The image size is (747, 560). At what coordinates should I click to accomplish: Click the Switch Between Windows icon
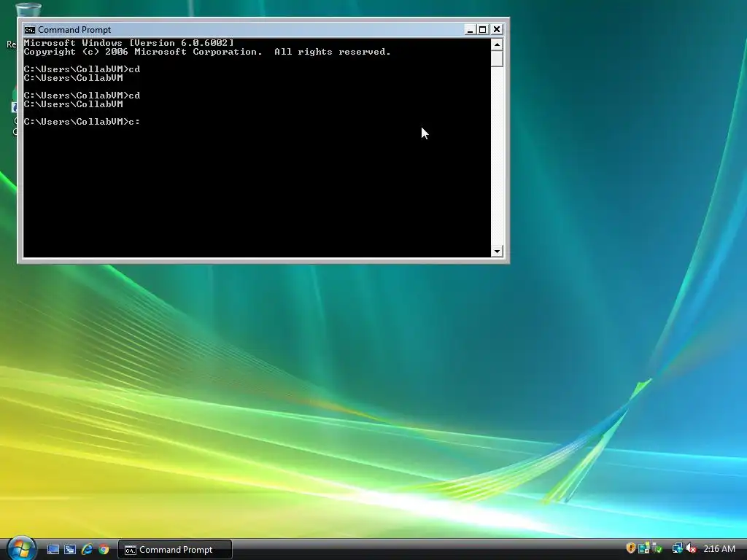(70, 550)
